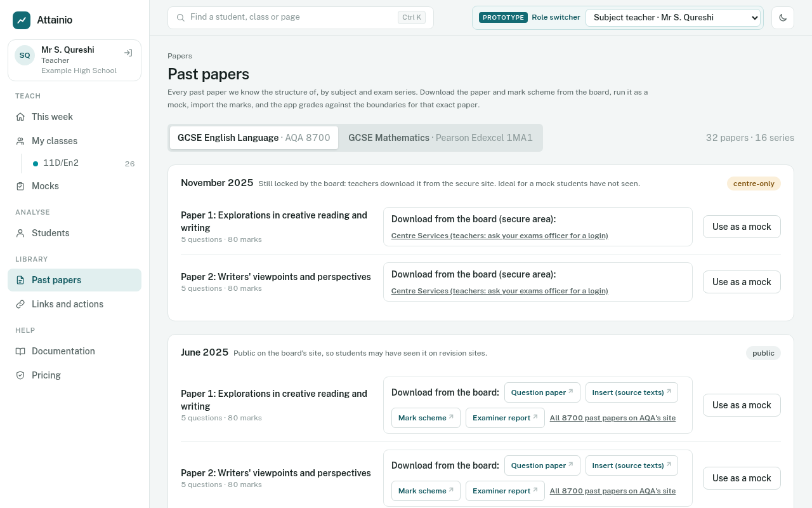The image size is (812, 508).
Task: Open June 2025 Paper 2 Mark scheme
Action: (x=426, y=491)
